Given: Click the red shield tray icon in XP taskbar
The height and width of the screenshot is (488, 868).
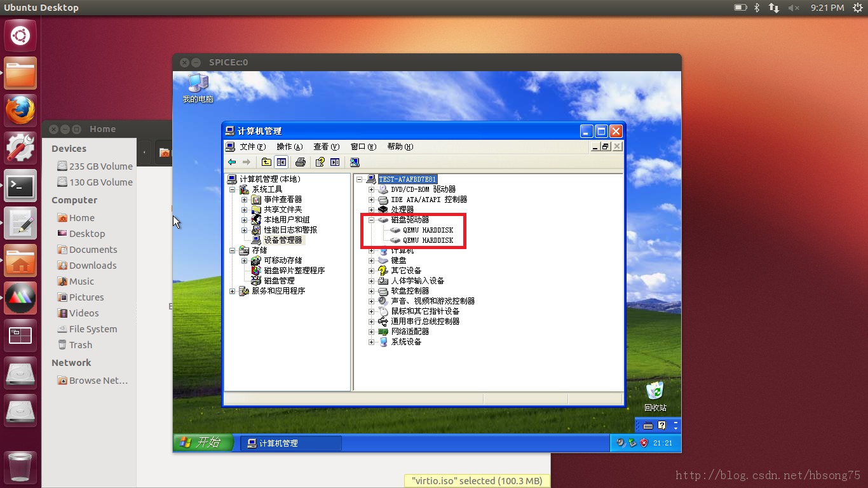Looking at the screenshot, I should tap(644, 443).
